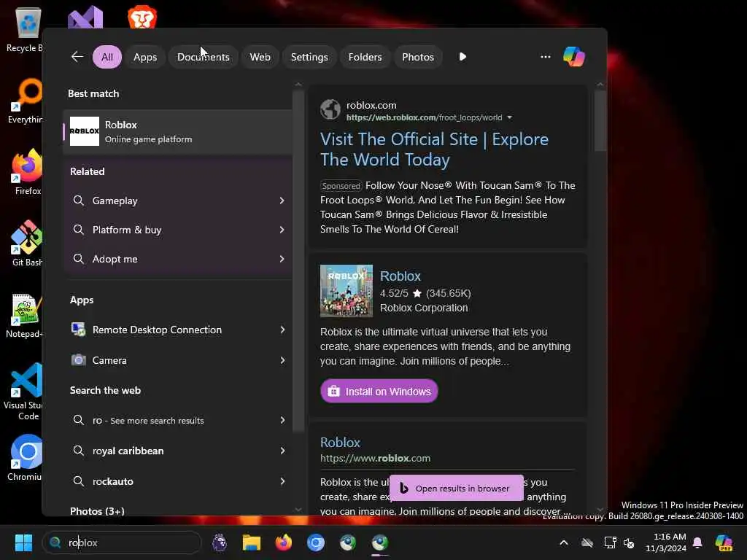Expand the royal caribbean suggestion arrow

click(x=282, y=451)
